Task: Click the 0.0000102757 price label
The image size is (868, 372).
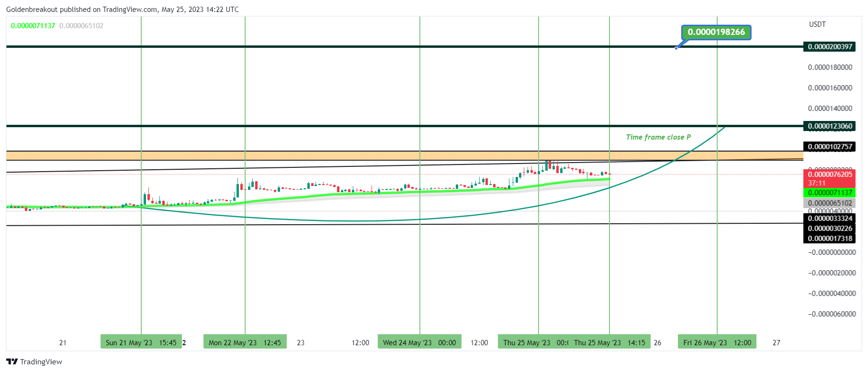Action: 830,147
